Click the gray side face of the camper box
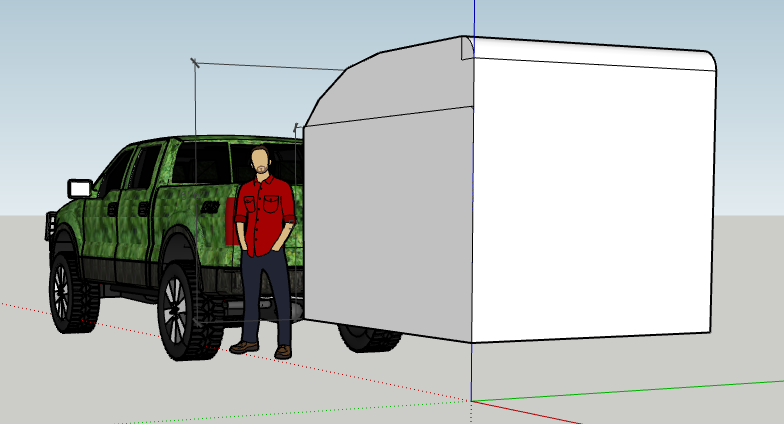The height and width of the screenshot is (424, 784). (388, 225)
